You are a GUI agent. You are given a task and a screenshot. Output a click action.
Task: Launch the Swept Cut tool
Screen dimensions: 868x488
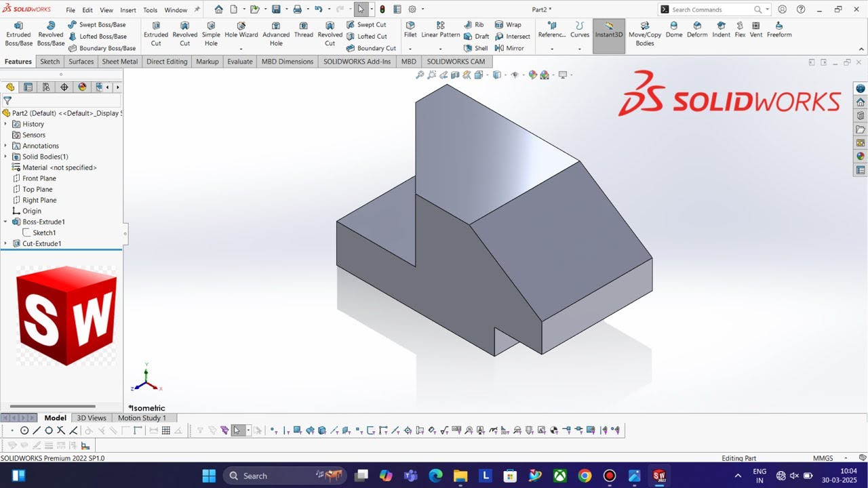click(x=366, y=24)
